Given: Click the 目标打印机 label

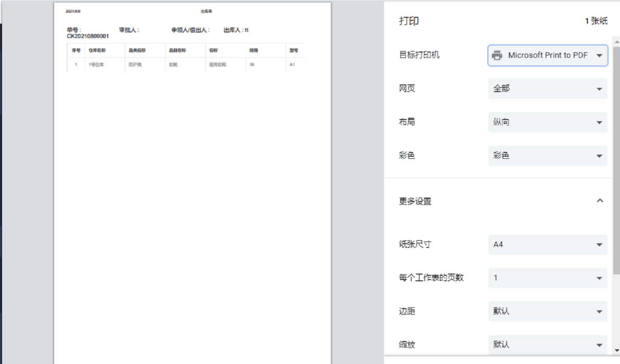Looking at the screenshot, I should pyautogui.click(x=419, y=55).
